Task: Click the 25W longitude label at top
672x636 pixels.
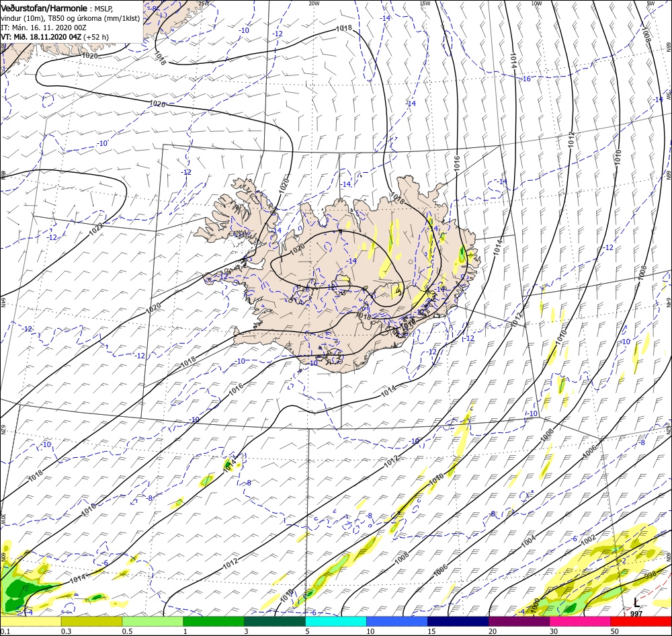Action: pyautogui.click(x=204, y=3)
